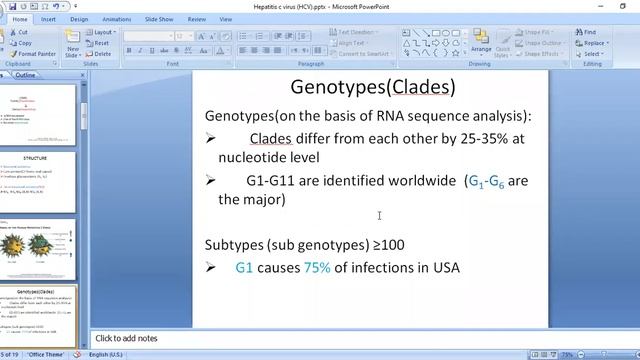The width and height of the screenshot is (640, 360).
Task: Center the paragraph text
Action: (254, 51)
